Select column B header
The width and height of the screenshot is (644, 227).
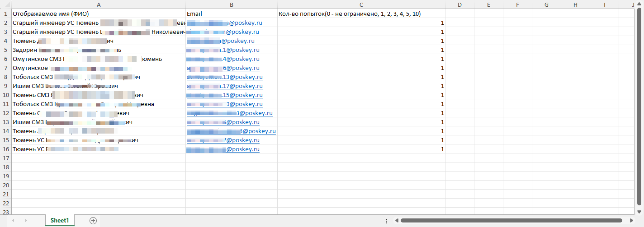coord(231,5)
